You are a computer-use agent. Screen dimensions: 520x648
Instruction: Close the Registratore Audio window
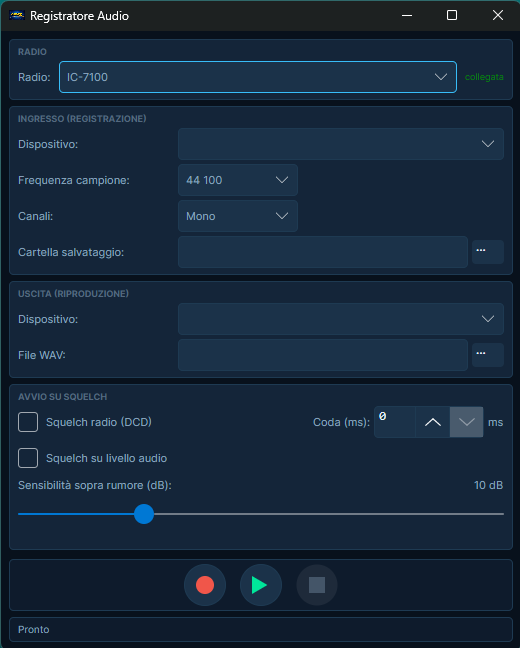(x=498, y=16)
